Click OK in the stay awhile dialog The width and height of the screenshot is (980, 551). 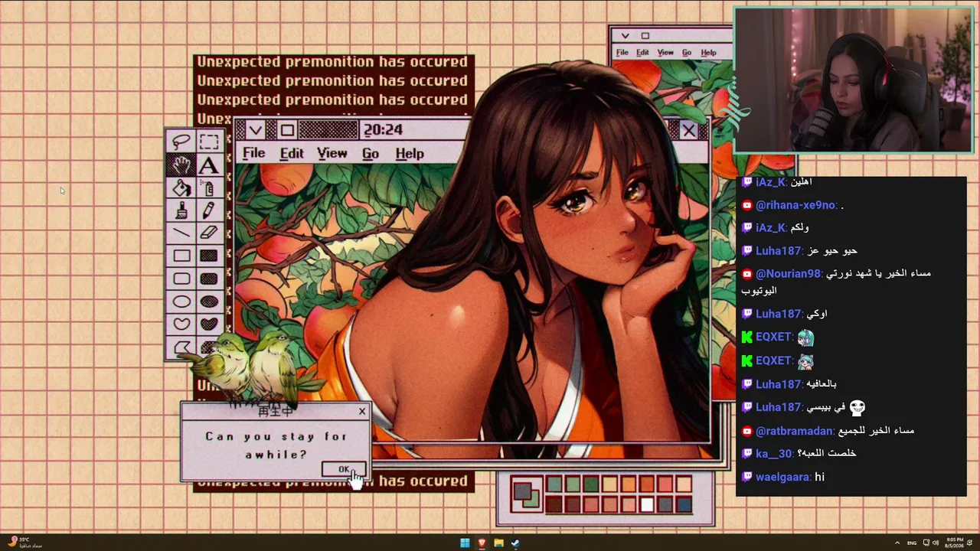click(x=344, y=469)
